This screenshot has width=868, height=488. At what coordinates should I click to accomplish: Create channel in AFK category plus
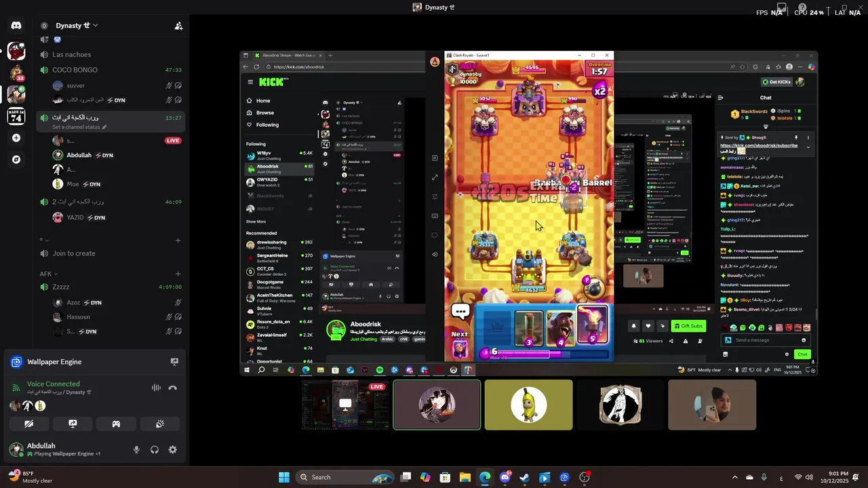(178, 274)
